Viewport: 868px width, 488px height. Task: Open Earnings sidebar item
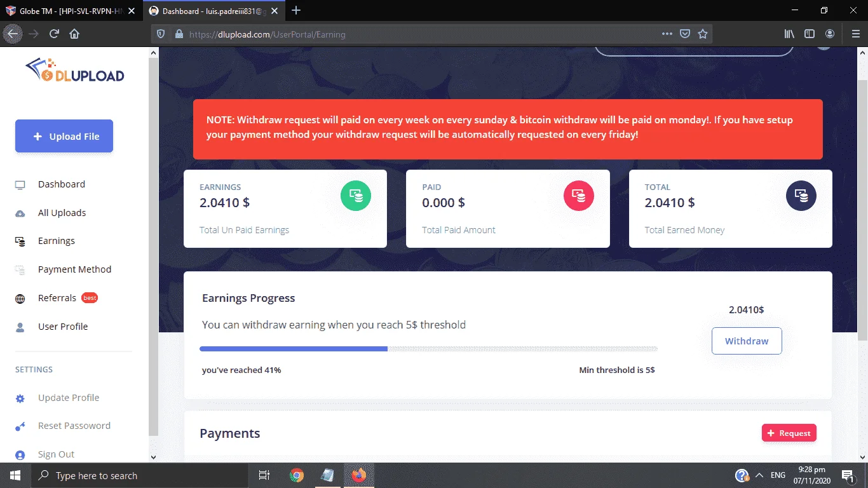(57, 241)
